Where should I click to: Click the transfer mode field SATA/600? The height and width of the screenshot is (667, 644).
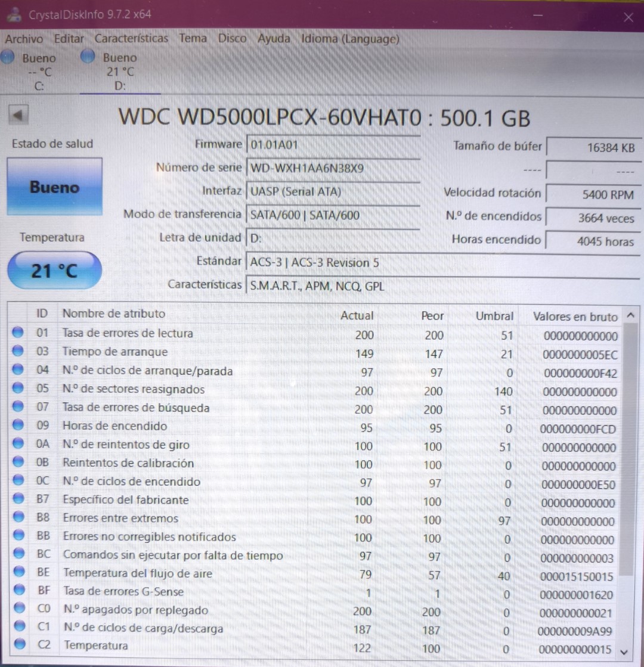[x=333, y=215]
